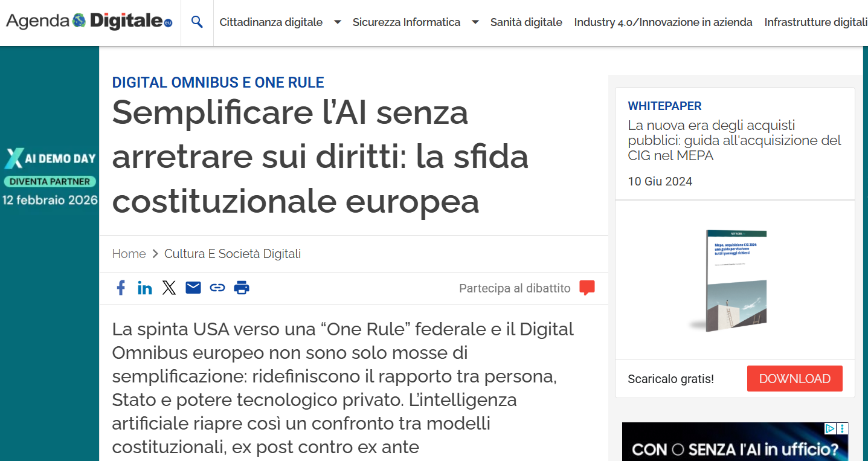868x461 pixels.
Task: Click the red DOWNLOAD button
Action: [x=795, y=379]
